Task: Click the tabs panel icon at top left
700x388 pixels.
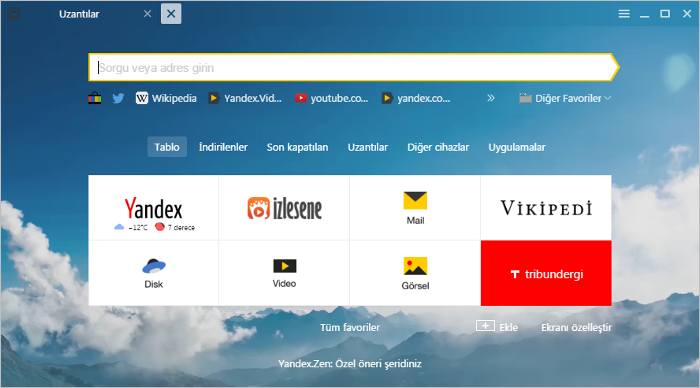Action: click(13, 13)
